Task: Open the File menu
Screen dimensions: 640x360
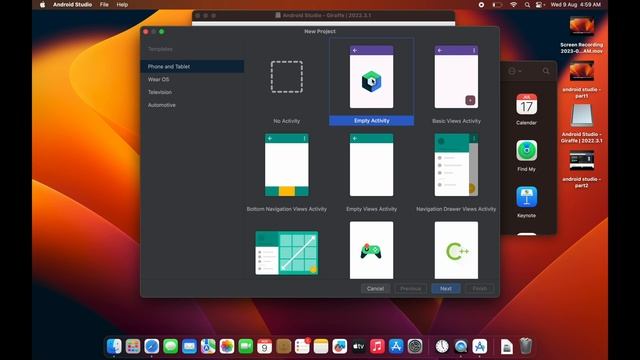Action: point(104,4)
